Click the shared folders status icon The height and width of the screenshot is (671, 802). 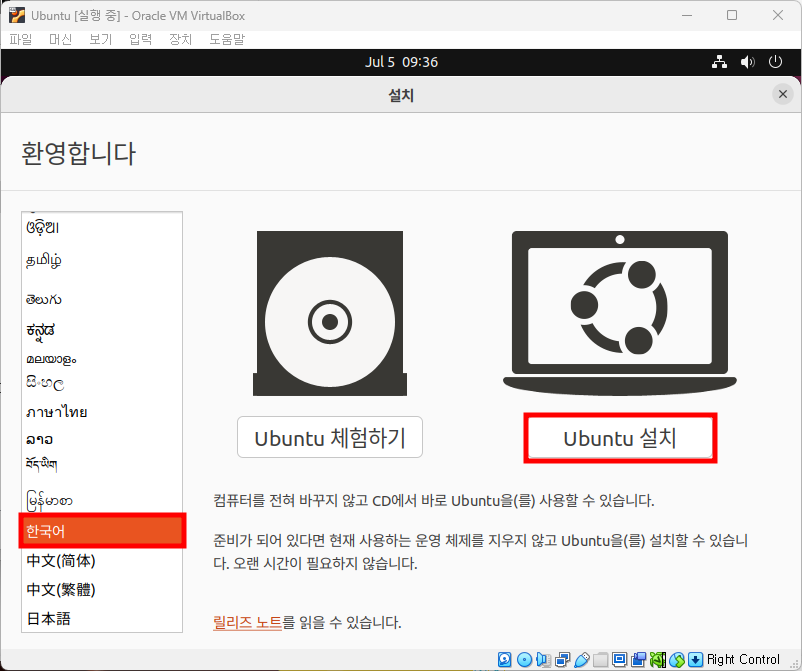point(600,659)
